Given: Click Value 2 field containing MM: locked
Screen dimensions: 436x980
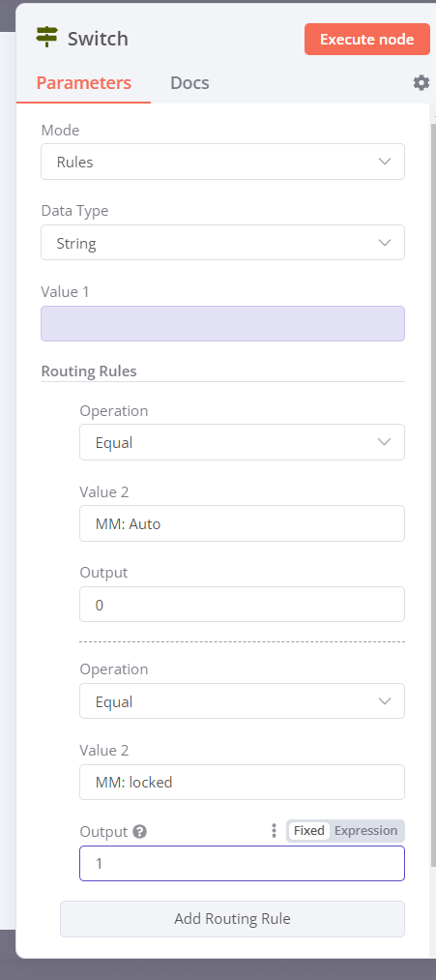Looking at the screenshot, I should (242, 782).
